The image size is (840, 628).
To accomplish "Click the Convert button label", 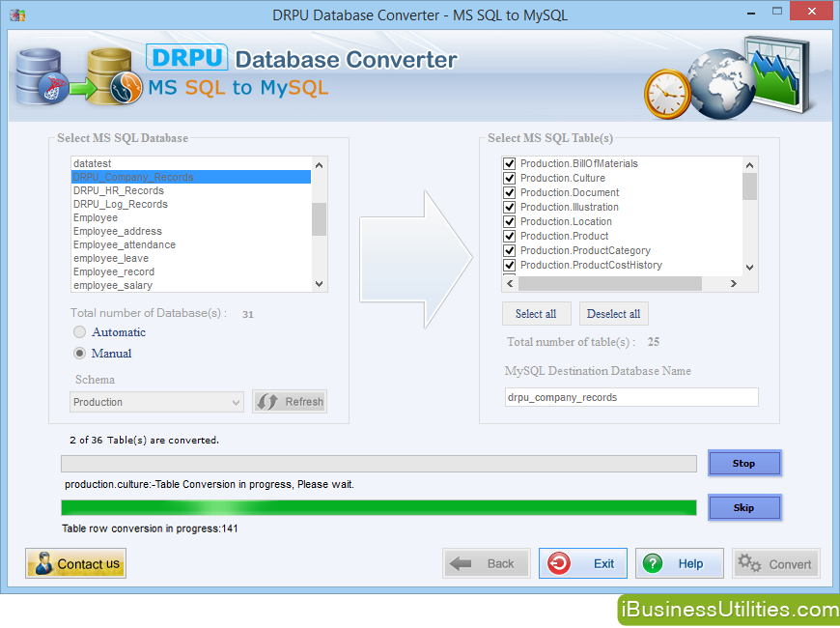I will click(x=790, y=564).
